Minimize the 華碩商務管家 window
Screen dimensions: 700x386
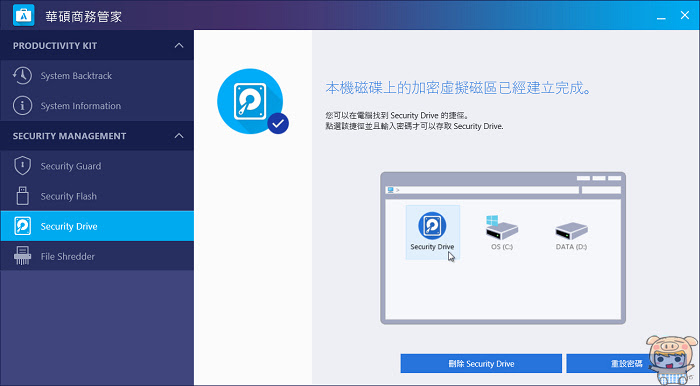pyautogui.click(x=661, y=17)
